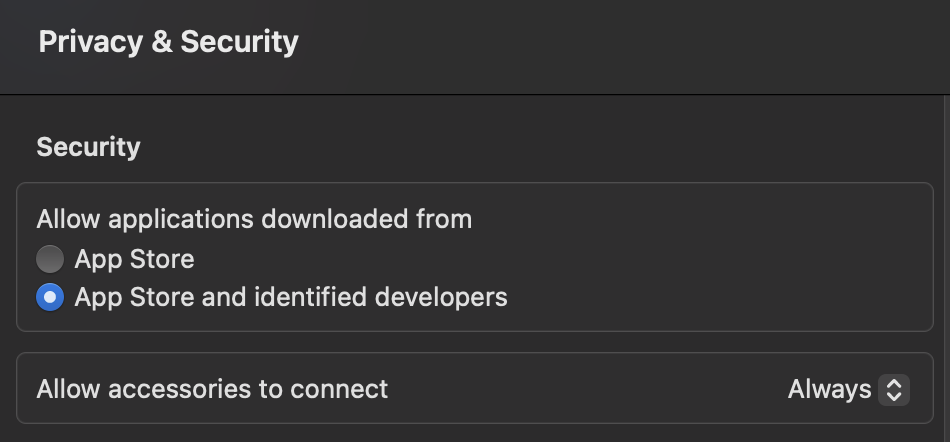
Task: Click the blue selected radio dot
Action: click(50, 297)
